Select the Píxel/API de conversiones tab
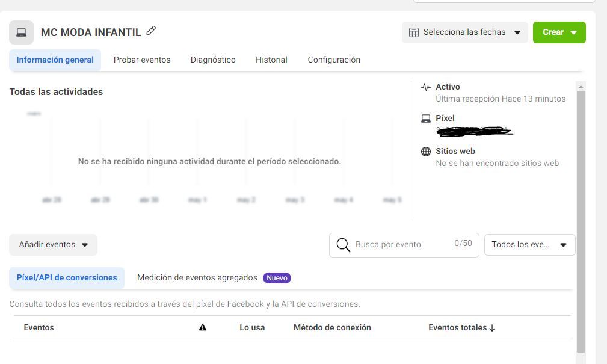Screen dimensions: 607x364 click(x=67, y=277)
